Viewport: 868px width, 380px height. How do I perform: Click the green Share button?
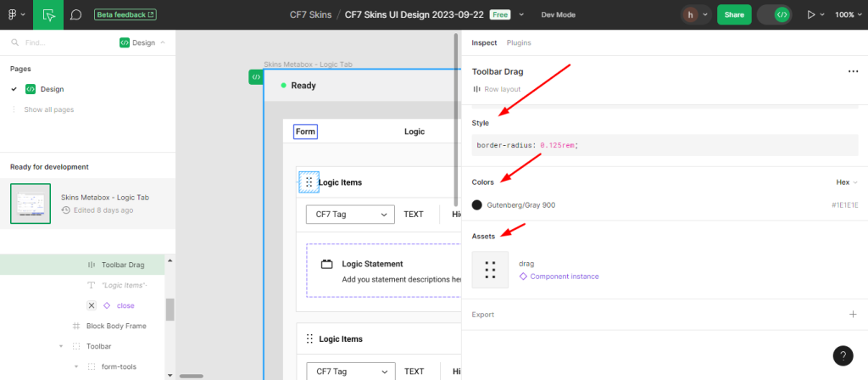click(x=733, y=15)
